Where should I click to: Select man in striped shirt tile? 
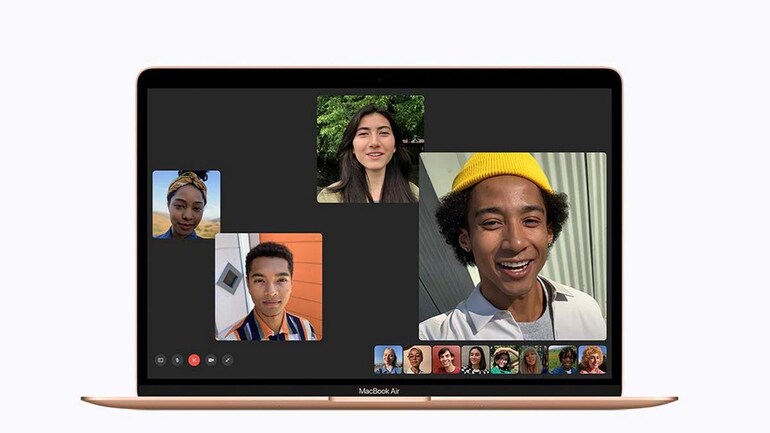pos(268,287)
